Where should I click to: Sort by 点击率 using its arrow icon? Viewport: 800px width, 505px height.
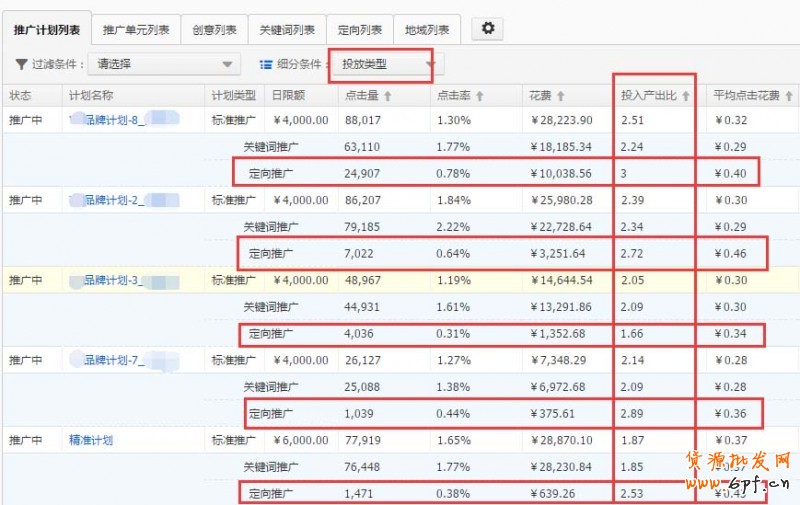(x=479, y=97)
